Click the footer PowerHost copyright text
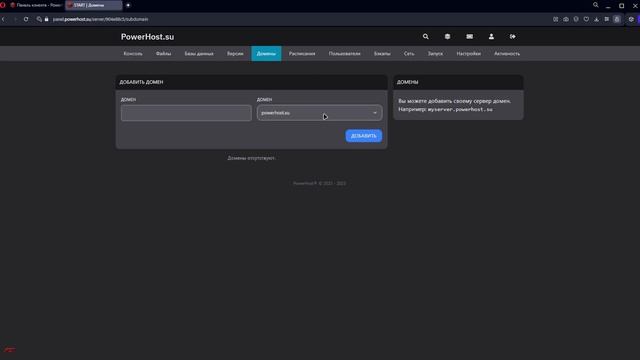This screenshot has height=360, width=640. (320, 183)
